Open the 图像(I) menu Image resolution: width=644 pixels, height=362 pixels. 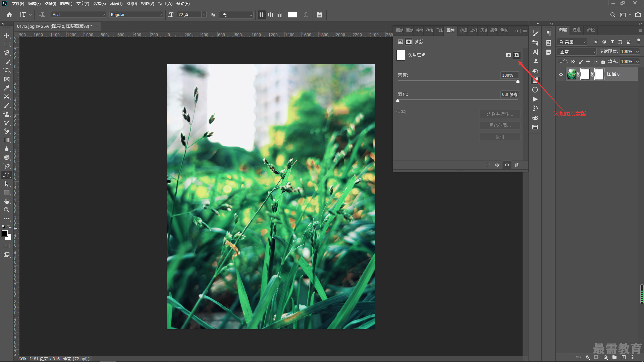[x=50, y=4]
